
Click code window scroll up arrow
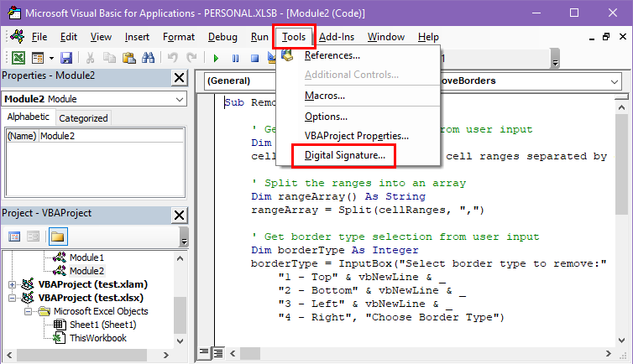[x=622, y=107]
